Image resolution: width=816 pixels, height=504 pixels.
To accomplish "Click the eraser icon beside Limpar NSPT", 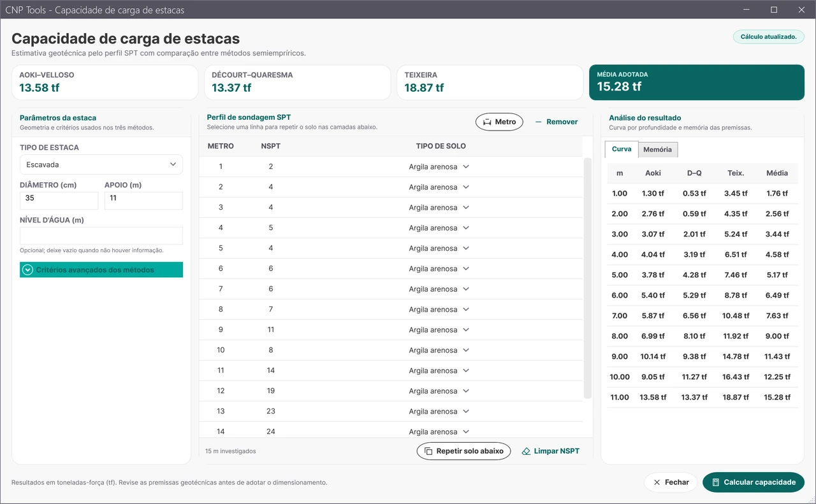I will click(x=526, y=451).
